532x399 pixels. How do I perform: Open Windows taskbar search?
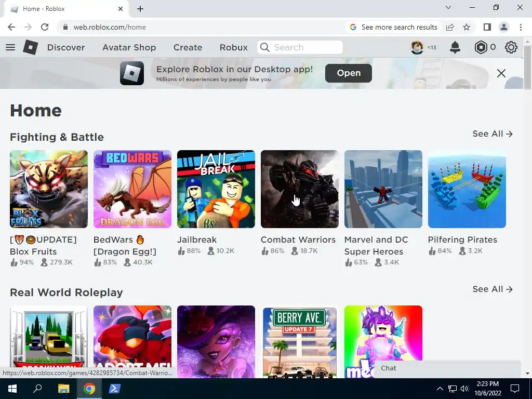click(x=37, y=389)
